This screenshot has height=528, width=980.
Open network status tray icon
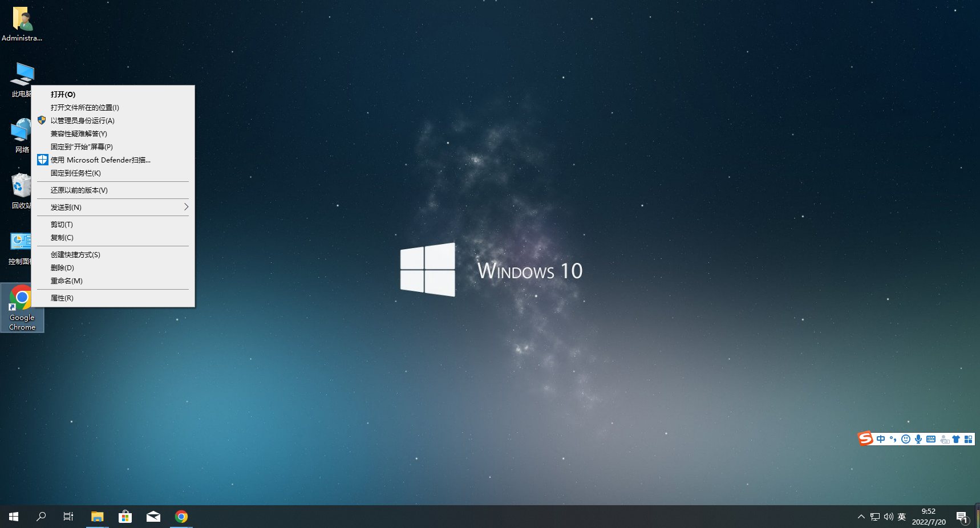pyautogui.click(x=875, y=517)
